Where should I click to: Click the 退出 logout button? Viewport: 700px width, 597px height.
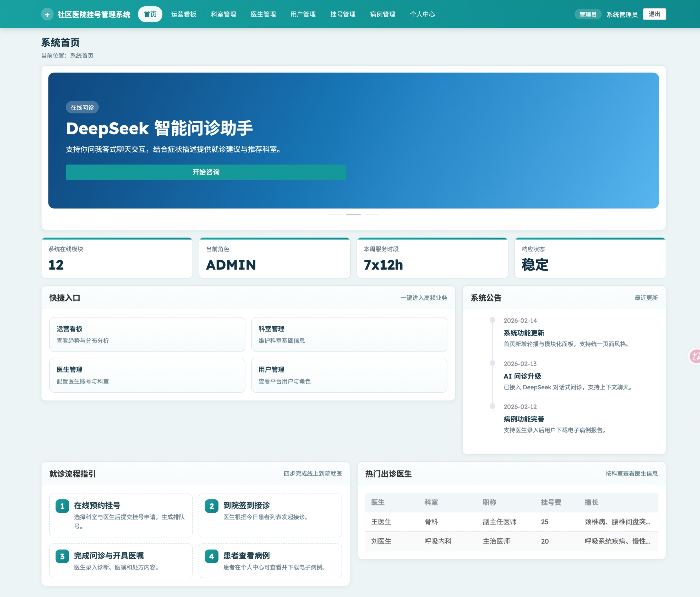click(654, 14)
